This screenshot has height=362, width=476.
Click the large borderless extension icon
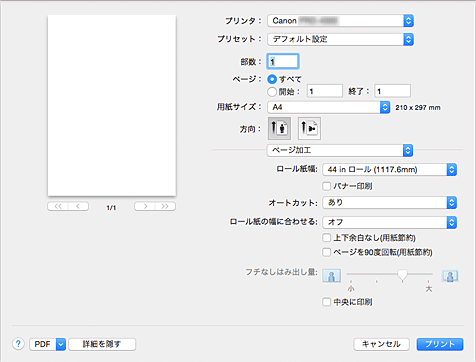pyautogui.click(x=450, y=276)
